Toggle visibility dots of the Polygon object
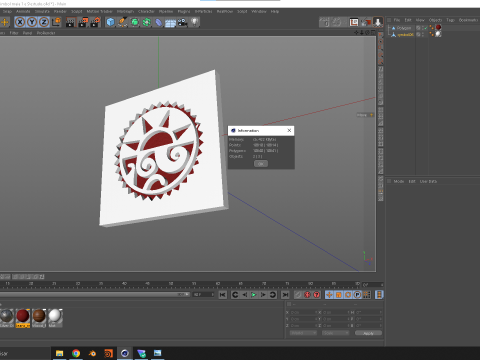480x360 pixels. [423, 28]
